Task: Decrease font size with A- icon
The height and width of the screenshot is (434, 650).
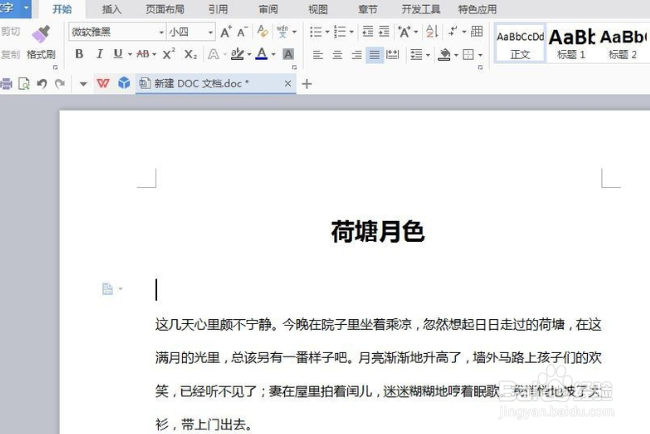Action: pos(242,32)
